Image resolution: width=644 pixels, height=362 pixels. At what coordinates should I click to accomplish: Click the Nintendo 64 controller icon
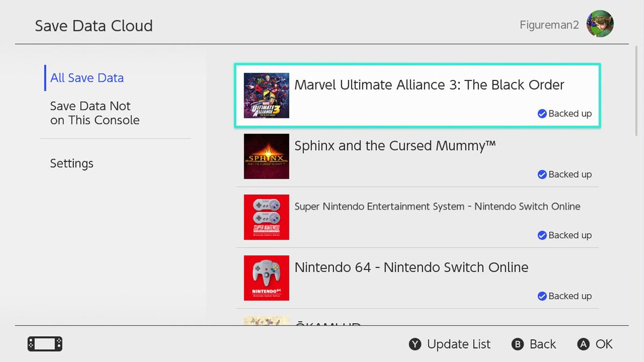point(266,278)
